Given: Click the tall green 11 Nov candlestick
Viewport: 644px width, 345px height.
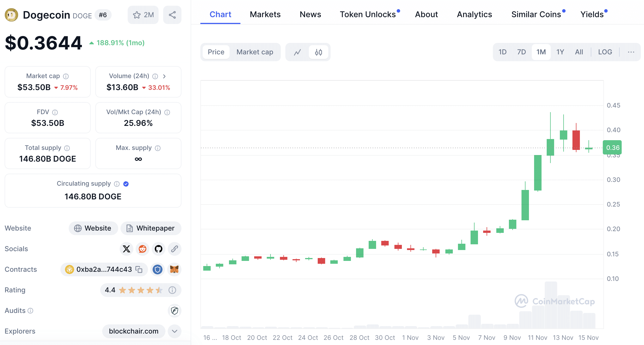Looking at the screenshot, I should 538,173.
